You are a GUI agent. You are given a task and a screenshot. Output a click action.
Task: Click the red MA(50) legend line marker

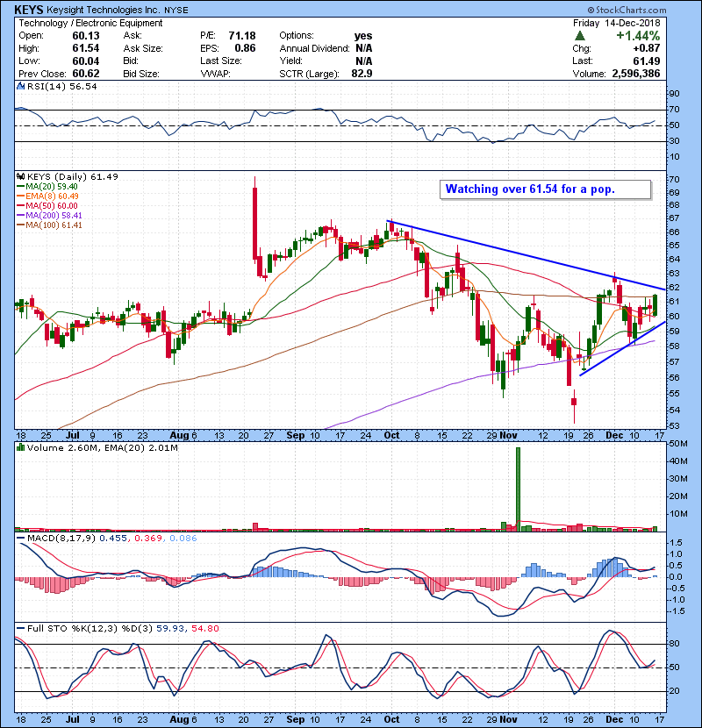(x=19, y=205)
